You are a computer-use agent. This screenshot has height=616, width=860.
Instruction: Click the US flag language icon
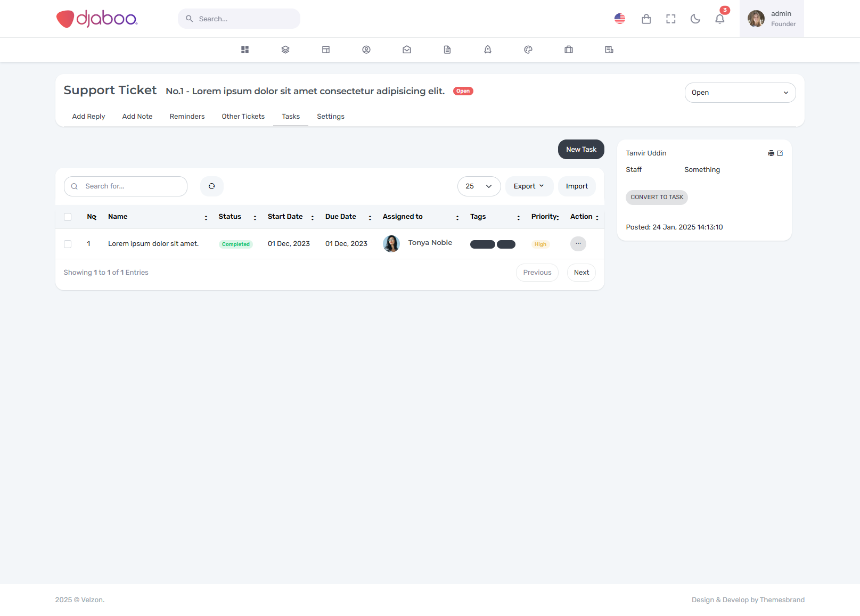619,19
